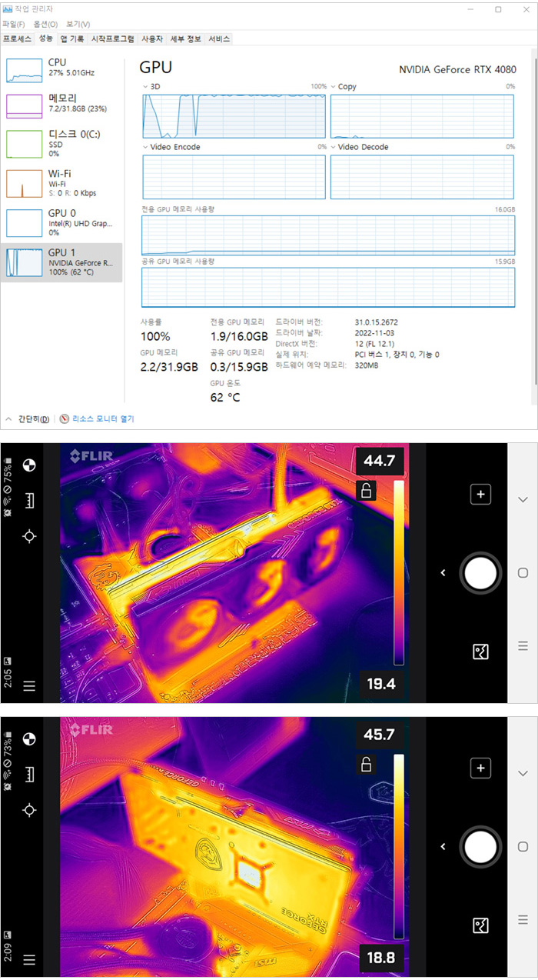Collapse Task Manager with 간단히(D)
The height and width of the screenshot is (980, 538).
pyautogui.click(x=28, y=419)
